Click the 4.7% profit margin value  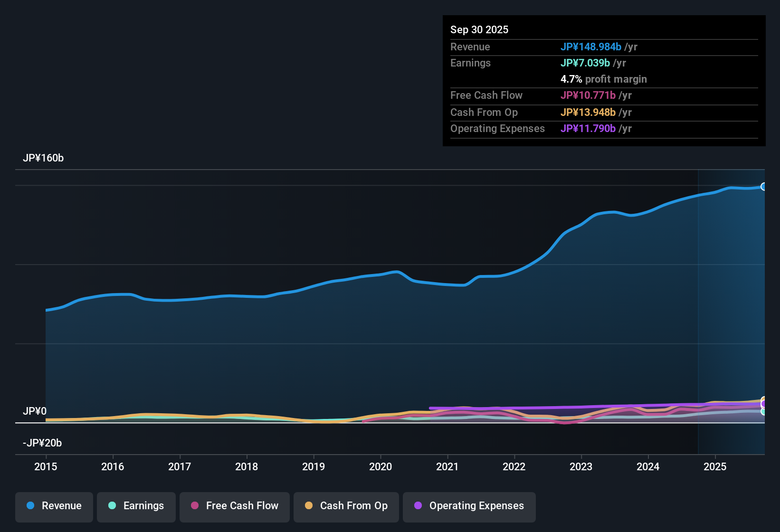(571, 79)
